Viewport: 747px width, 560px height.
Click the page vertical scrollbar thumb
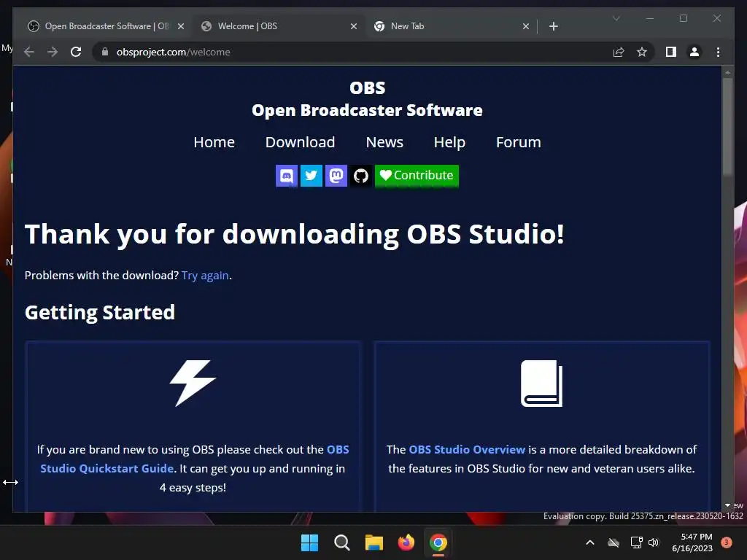pos(727,127)
